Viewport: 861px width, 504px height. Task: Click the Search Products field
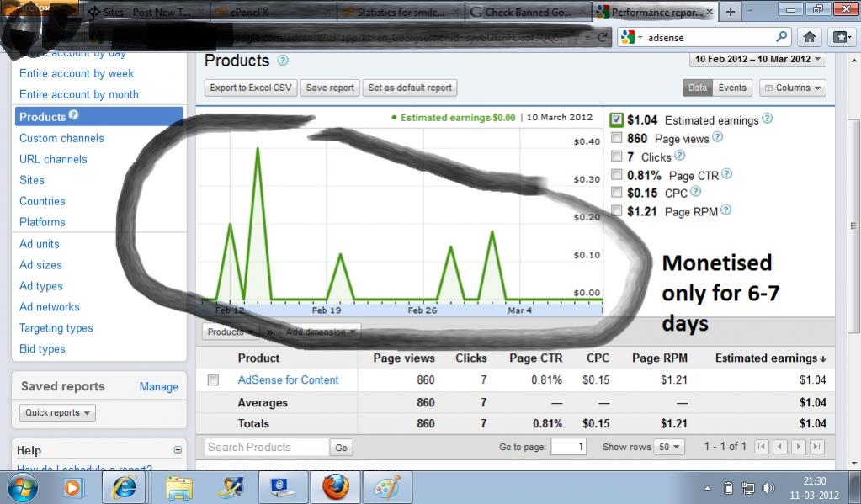pyautogui.click(x=267, y=447)
